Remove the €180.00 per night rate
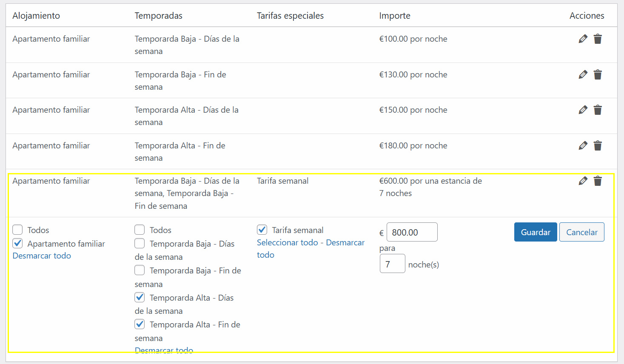Screen dimensions: 624x364 click(x=598, y=146)
